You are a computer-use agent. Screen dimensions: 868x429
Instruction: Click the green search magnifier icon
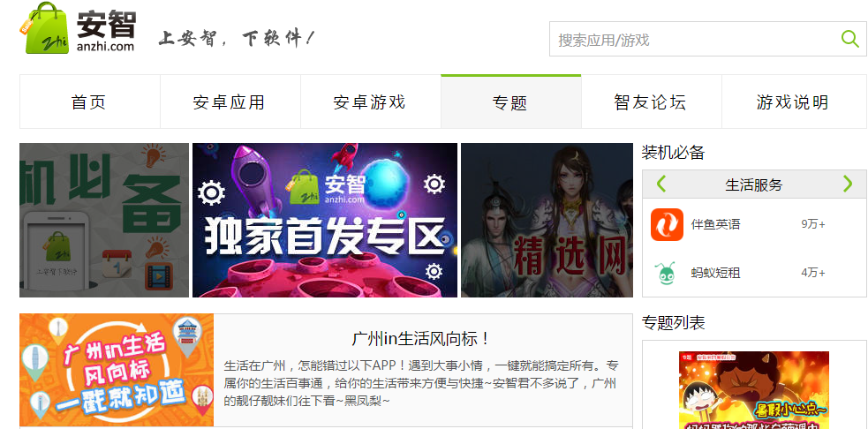coord(849,39)
